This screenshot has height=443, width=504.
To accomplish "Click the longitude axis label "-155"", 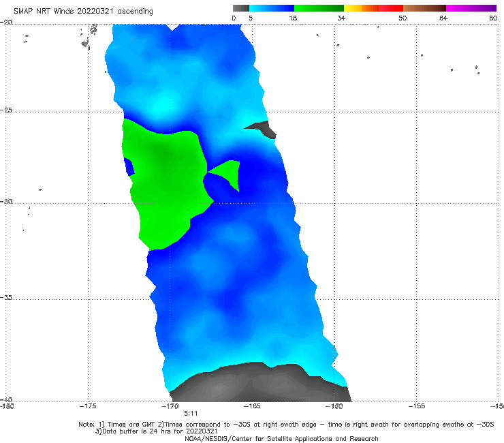I will [417, 406].
